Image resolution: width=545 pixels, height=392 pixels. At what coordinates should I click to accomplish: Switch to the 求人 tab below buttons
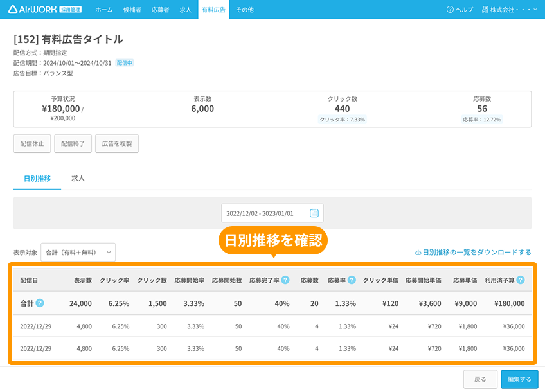[78, 178]
